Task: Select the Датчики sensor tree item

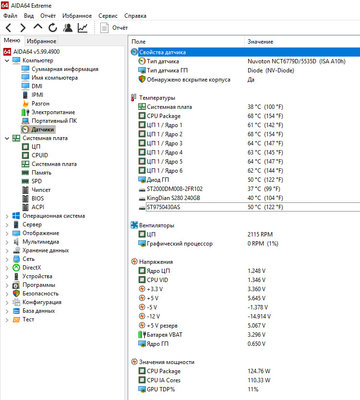Action: (38, 129)
